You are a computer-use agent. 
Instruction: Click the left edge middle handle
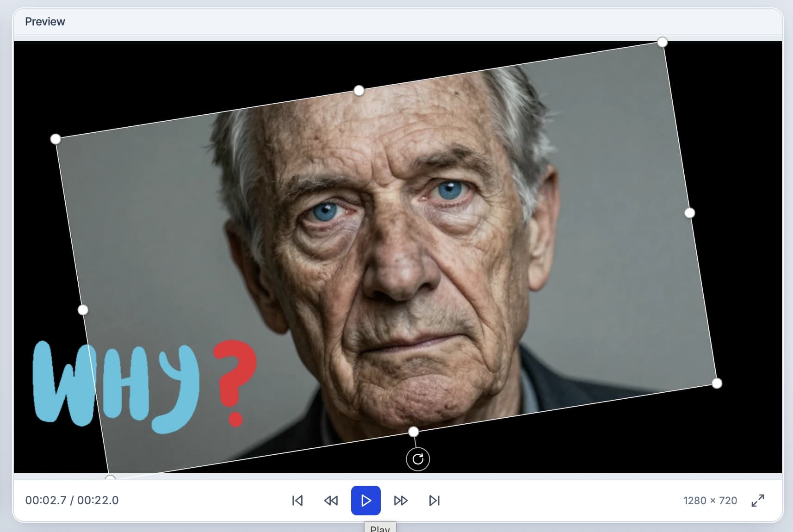point(83,309)
